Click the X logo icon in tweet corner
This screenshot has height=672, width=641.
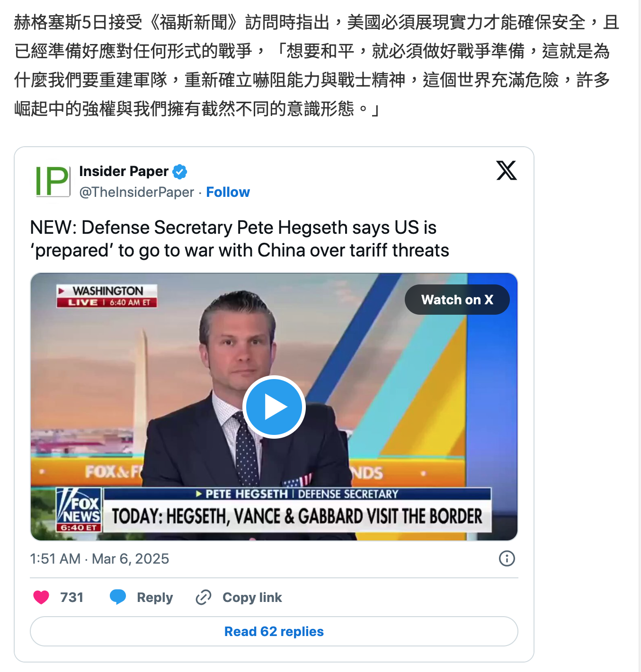[507, 170]
